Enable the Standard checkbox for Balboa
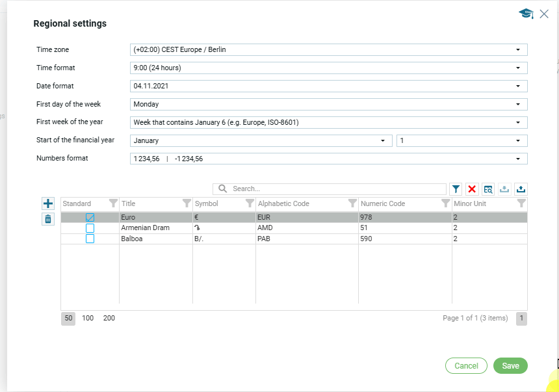Screen dimensions: 559x392 (x=90, y=239)
